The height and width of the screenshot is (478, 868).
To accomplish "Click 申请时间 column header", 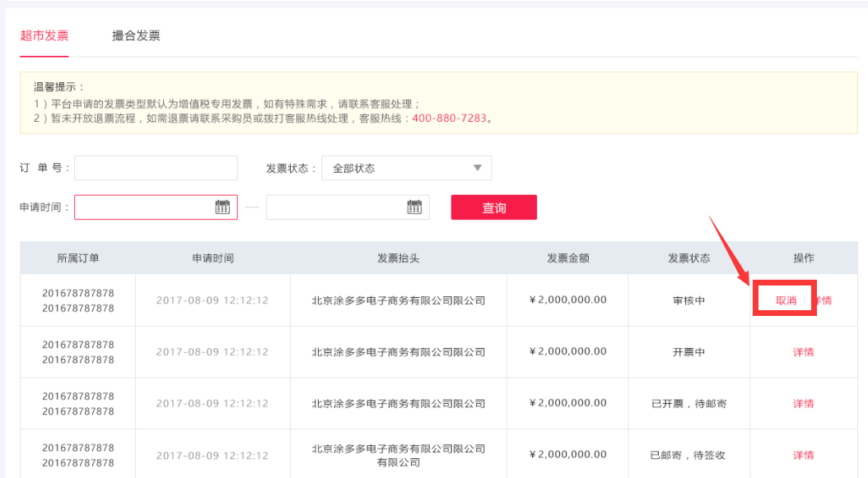I will tap(213, 258).
